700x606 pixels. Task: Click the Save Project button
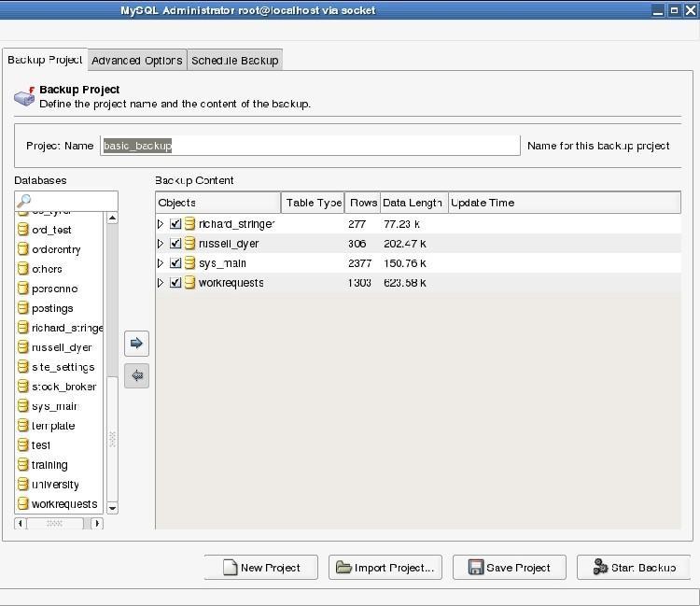click(x=509, y=568)
